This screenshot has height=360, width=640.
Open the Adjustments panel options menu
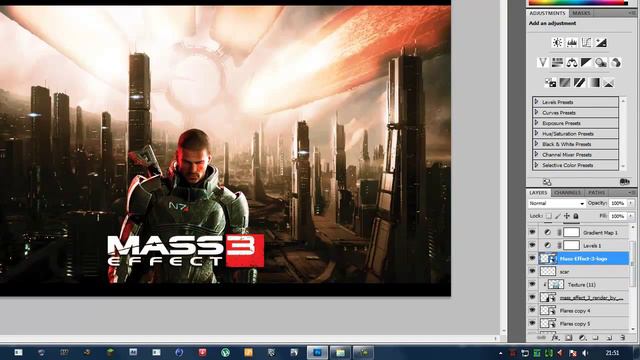[632, 13]
